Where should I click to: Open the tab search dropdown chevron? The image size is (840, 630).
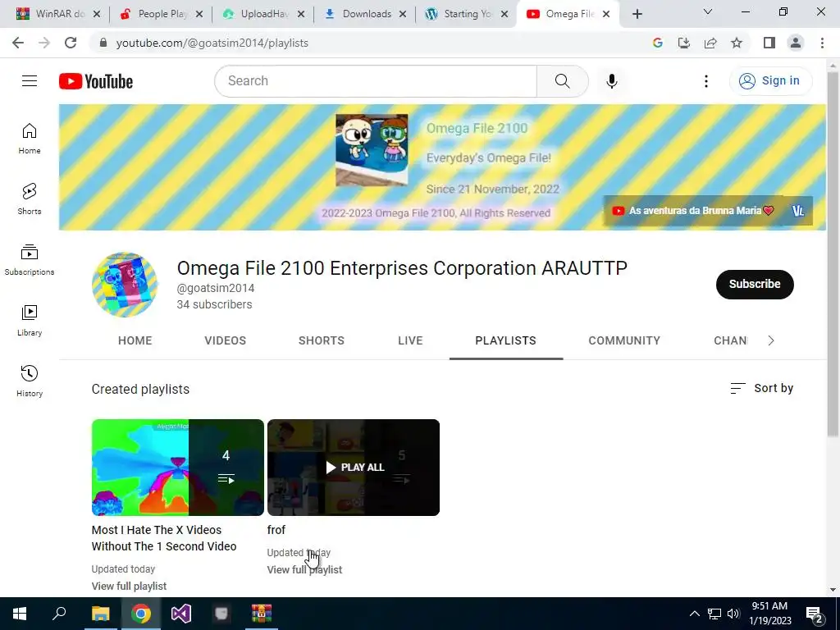click(x=708, y=11)
